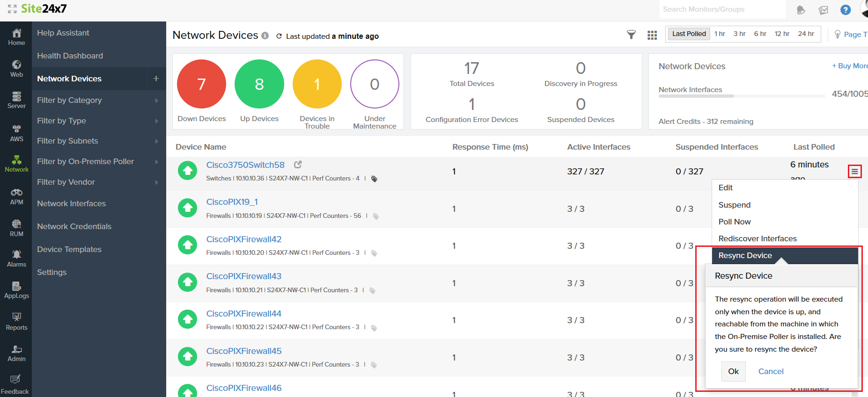The width and height of the screenshot is (868, 397).
Task: Open the help question mark icon
Action: (x=845, y=10)
